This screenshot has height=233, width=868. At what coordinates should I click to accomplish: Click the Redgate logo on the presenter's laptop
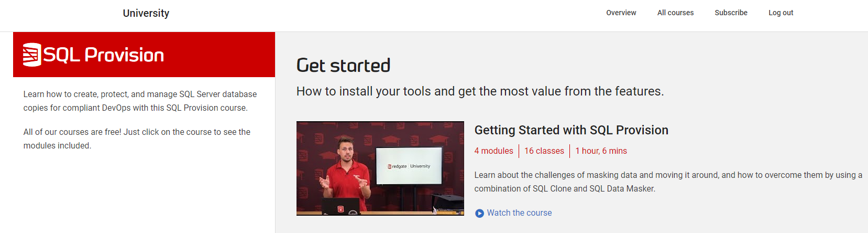click(x=340, y=209)
